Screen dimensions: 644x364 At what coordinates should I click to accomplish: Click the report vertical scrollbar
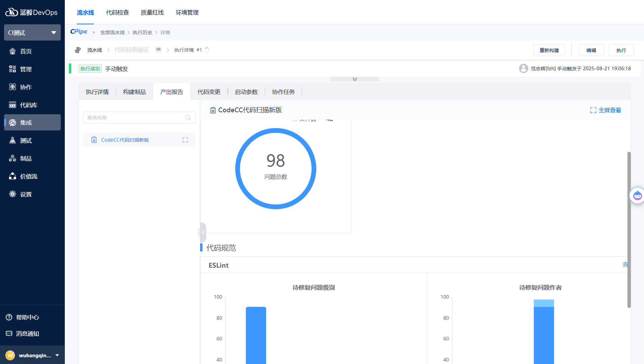(x=629, y=230)
